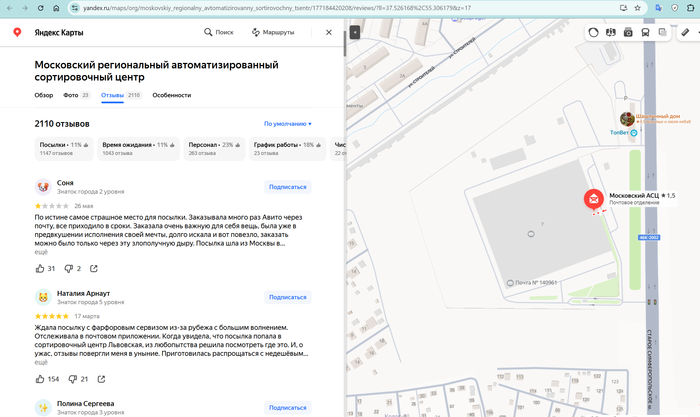
Task: Dislike Наталия Арнаут's review (21 dislikes)
Action: (x=78, y=379)
